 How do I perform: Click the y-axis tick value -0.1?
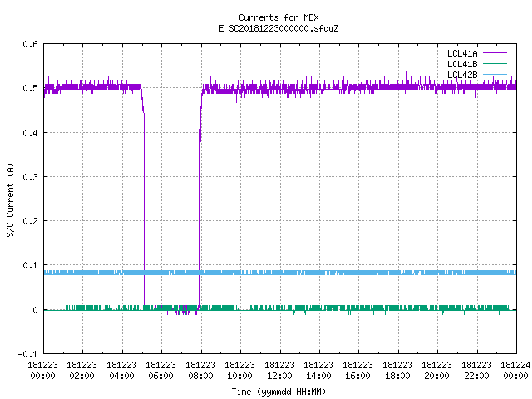coord(27,354)
